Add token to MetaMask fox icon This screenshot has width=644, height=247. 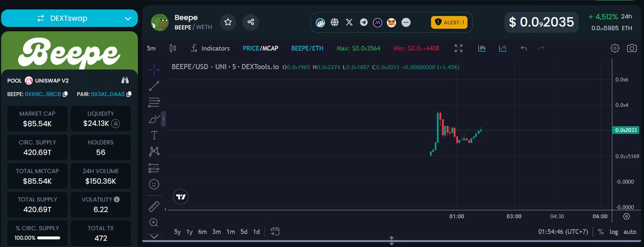(392, 23)
